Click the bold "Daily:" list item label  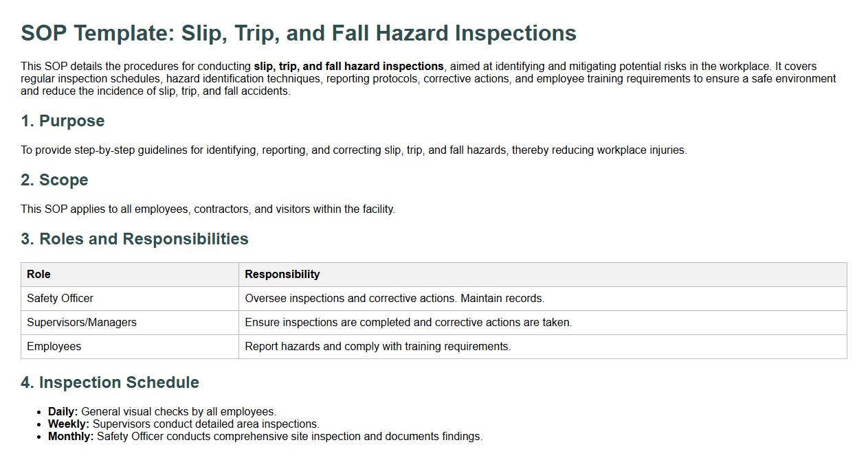63,412
